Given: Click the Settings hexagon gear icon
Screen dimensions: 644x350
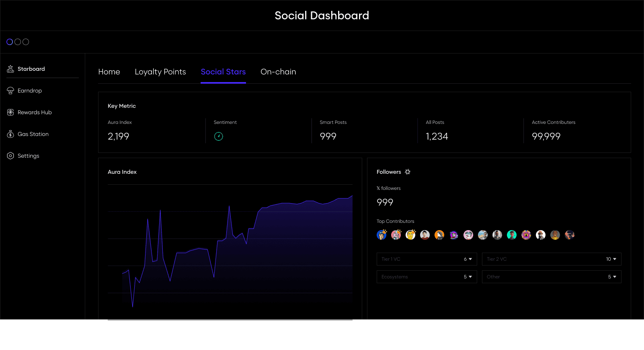Looking at the screenshot, I should coord(10,156).
